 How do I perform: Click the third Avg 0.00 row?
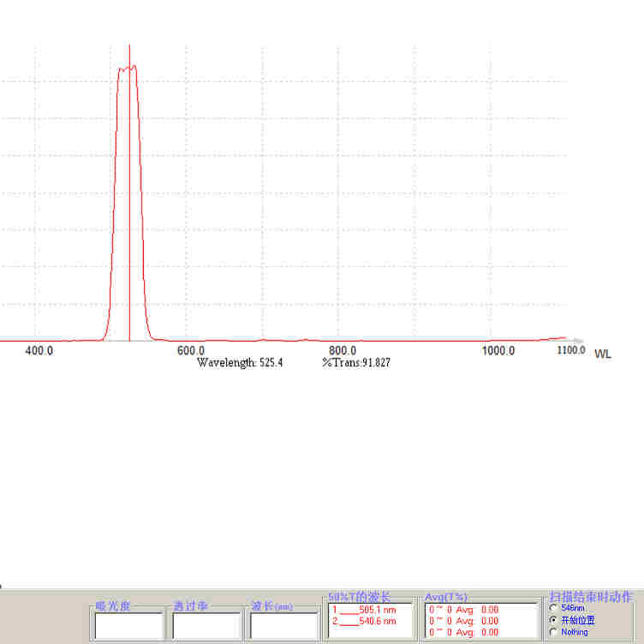pyautogui.click(x=464, y=633)
